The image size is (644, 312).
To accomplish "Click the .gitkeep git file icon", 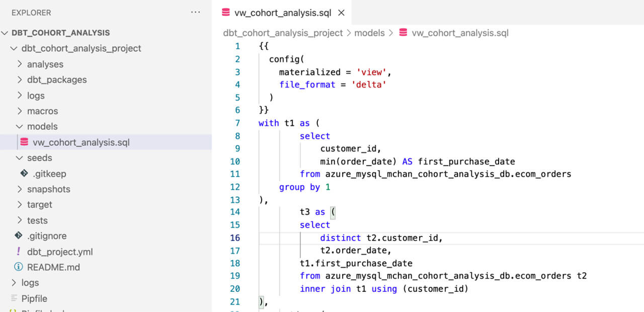I will click(24, 174).
